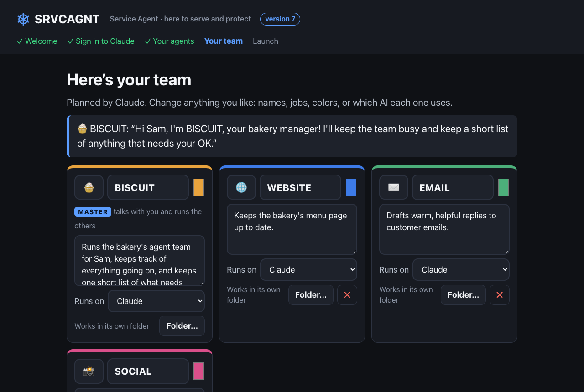This screenshot has height=392, width=584.
Task: Click the 'Runs on' label in BISCUIT card
Action: click(x=89, y=301)
